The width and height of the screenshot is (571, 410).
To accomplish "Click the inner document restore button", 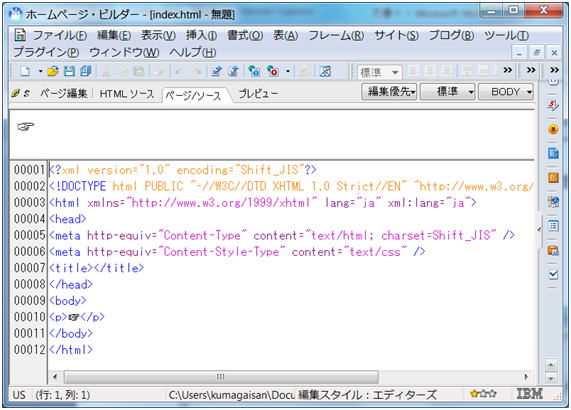I will click(536, 53).
